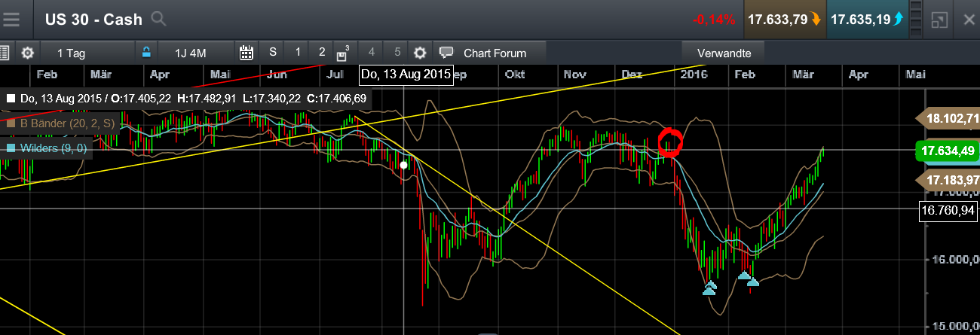Open the calendar date picker
The height and width of the screenshot is (335, 980).
(x=247, y=53)
